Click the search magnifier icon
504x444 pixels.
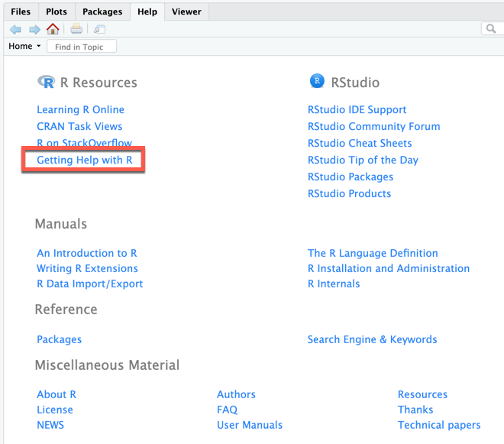tap(491, 29)
